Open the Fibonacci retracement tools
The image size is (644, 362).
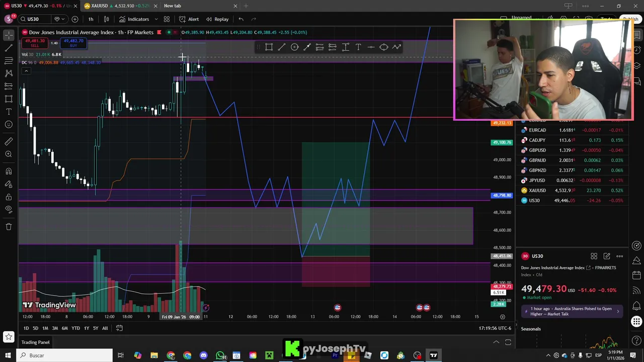[9, 60]
